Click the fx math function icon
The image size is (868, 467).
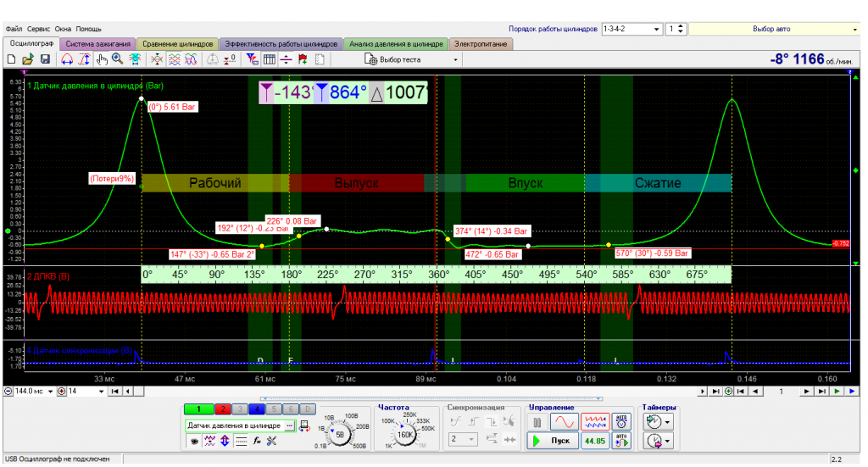point(256,441)
